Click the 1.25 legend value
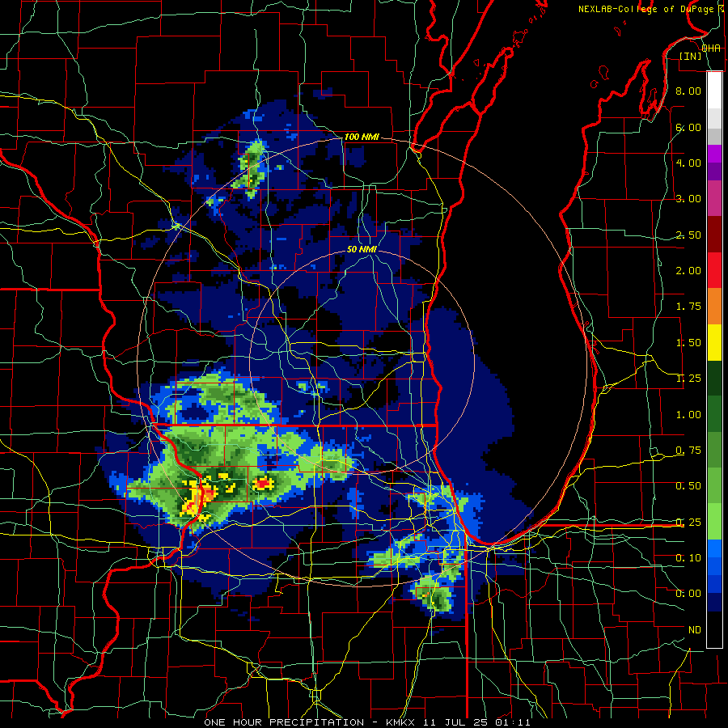 (688, 379)
